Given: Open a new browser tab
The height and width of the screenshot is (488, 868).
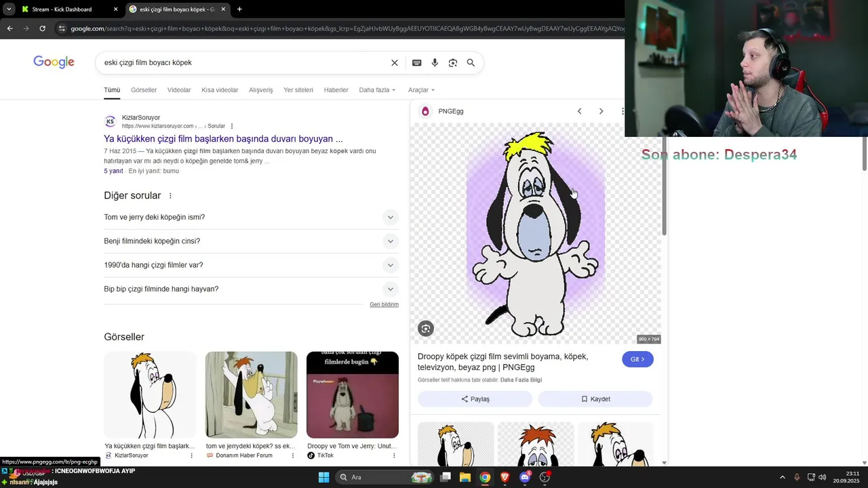Looking at the screenshot, I should click(239, 9).
